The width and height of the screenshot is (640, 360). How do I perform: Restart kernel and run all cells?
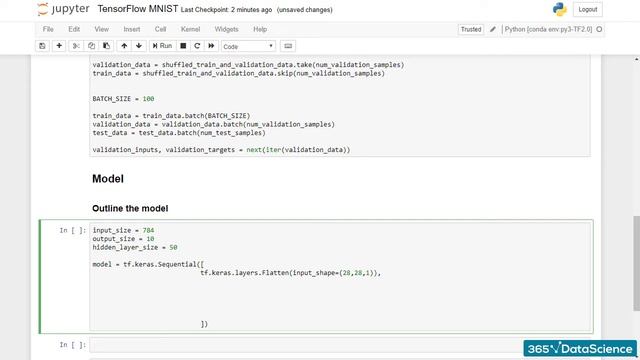pos(211,46)
